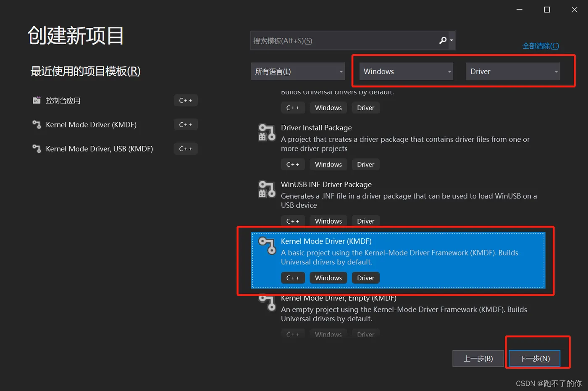Select recent Kernel Mode Driver, USB (KMDF)
The width and height of the screenshot is (588, 391).
point(100,149)
